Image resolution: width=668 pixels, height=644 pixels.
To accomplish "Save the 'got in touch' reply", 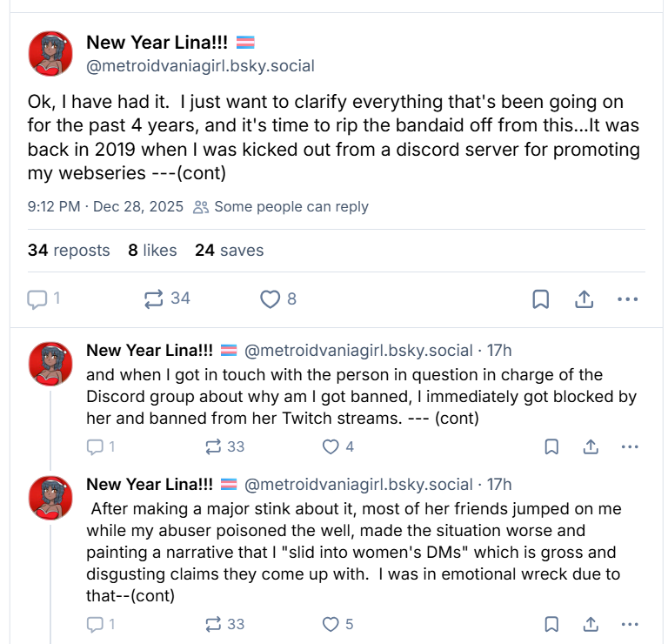I will [551, 447].
